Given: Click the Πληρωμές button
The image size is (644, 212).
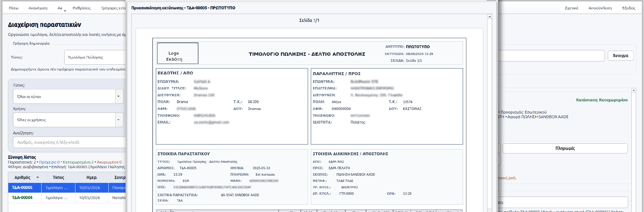Looking at the screenshot, I should click(x=565, y=148).
